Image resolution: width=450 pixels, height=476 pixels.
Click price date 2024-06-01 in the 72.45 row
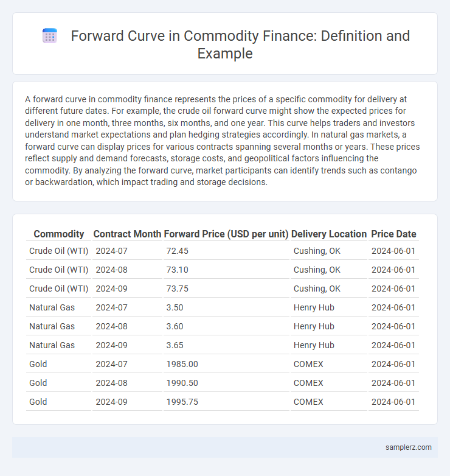point(393,251)
